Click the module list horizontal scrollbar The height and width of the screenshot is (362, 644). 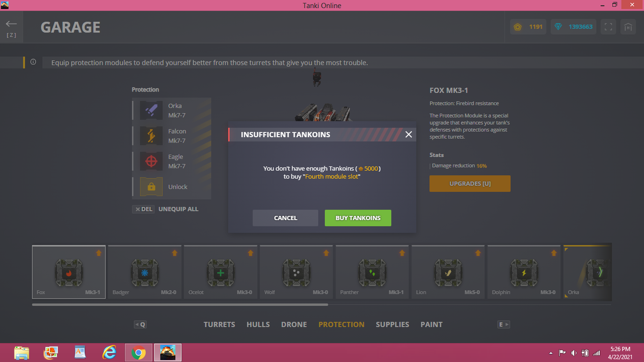coord(180,305)
